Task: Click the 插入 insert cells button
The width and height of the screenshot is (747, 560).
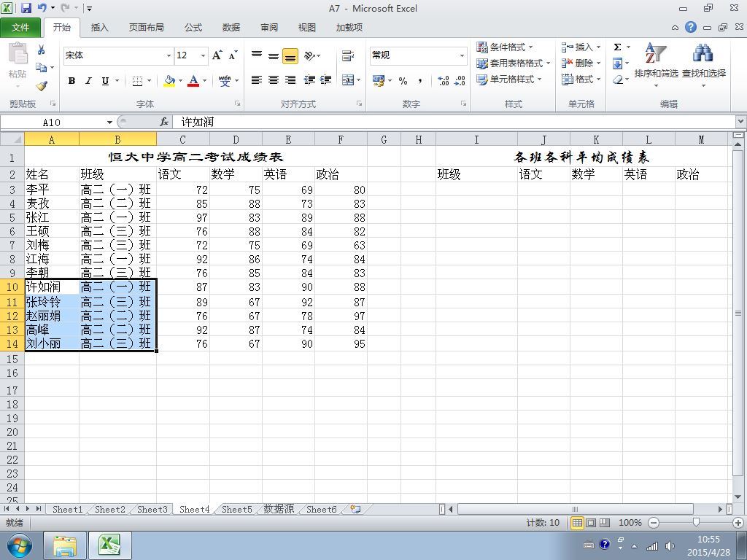Action: (581, 47)
